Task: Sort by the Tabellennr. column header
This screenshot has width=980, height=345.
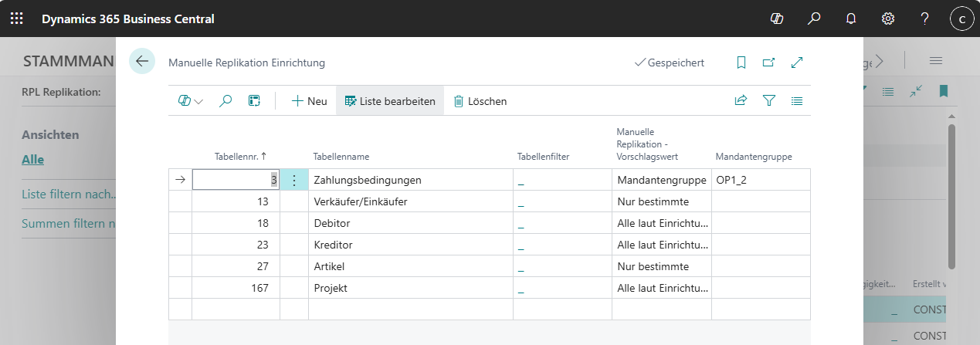Action: (240, 156)
